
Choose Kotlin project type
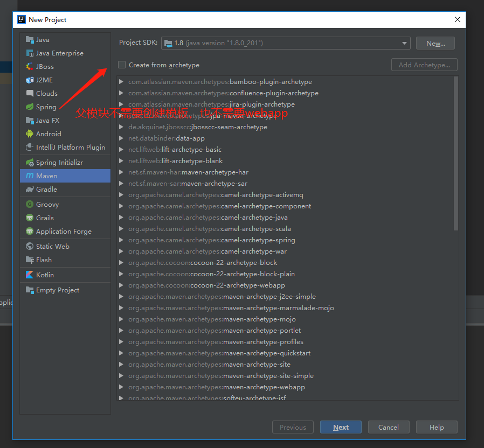point(65,275)
